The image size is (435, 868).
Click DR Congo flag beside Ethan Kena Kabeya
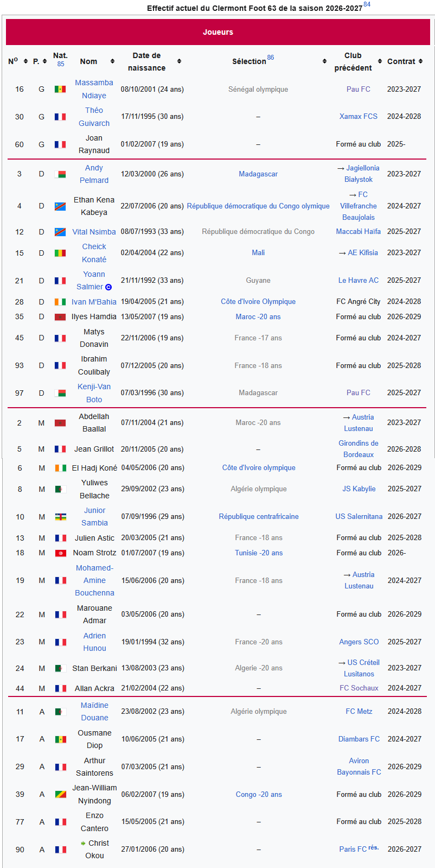[x=60, y=206]
